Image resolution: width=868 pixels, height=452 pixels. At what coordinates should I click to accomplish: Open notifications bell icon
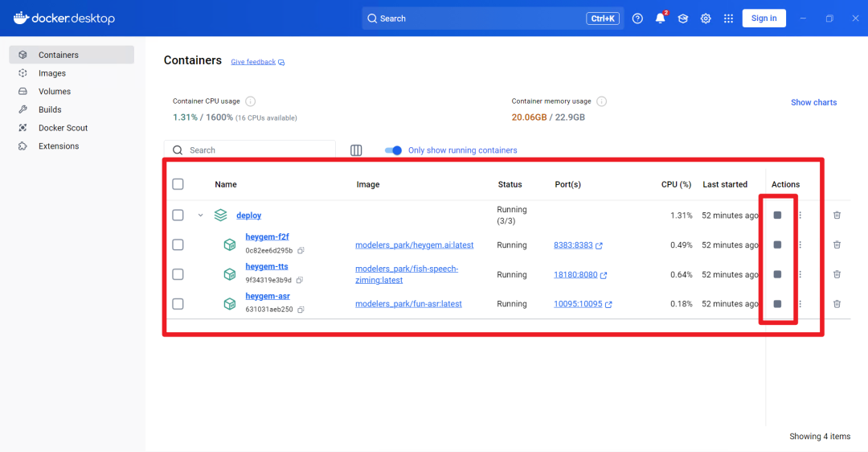click(661, 18)
